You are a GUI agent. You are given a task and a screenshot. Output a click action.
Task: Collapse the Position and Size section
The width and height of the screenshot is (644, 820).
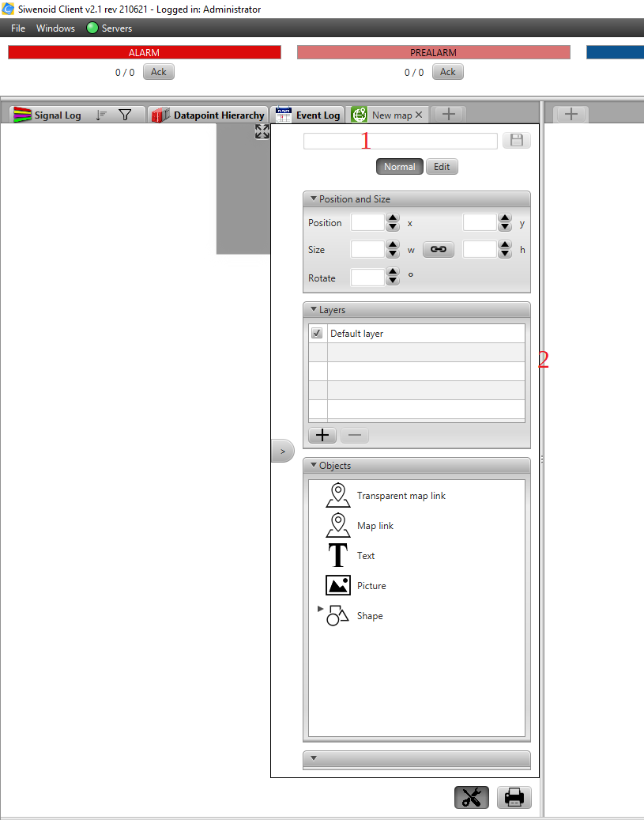point(314,199)
